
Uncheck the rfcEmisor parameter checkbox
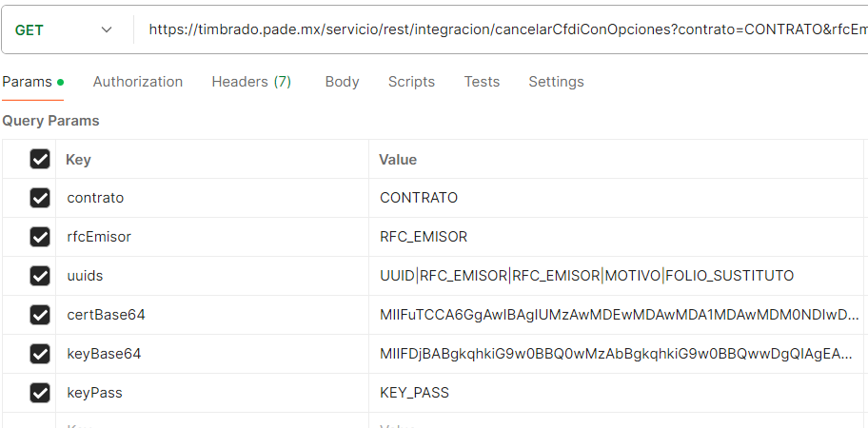pyautogui.click(x=40, y=237)
